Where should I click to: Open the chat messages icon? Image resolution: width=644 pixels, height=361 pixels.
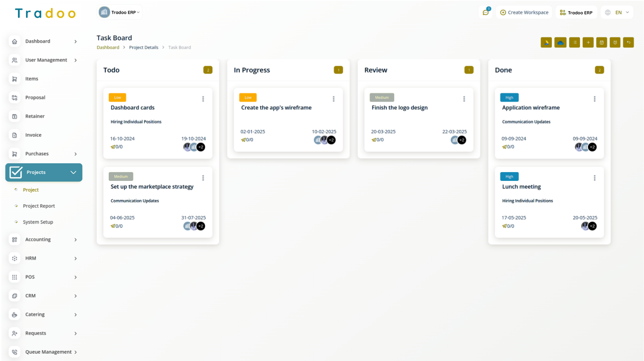486,12
